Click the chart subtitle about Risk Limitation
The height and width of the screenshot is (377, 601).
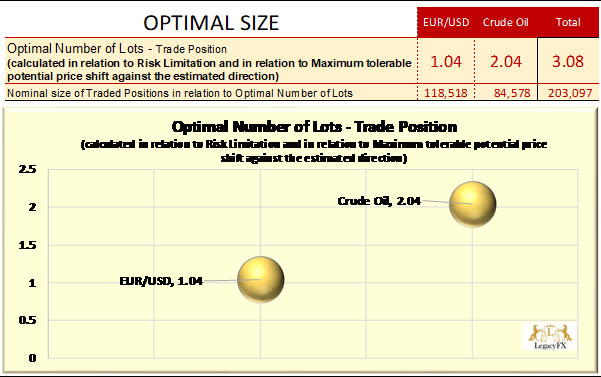[x=314, y=151]
